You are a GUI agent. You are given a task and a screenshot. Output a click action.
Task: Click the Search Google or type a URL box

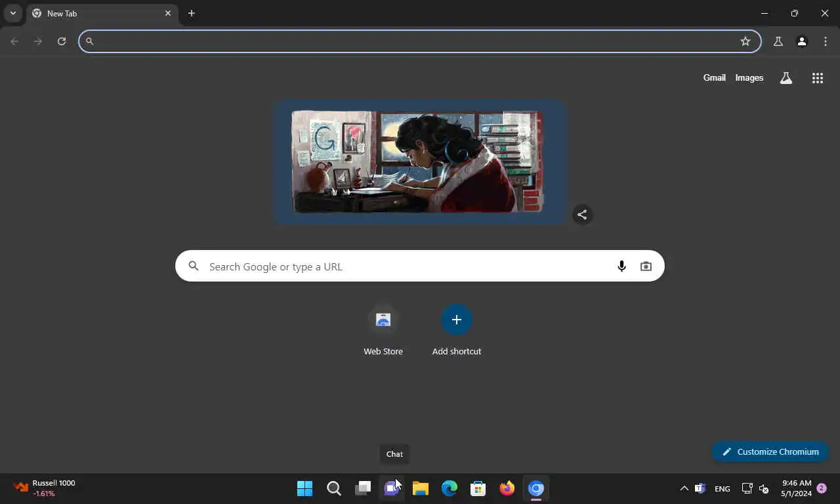[x=420, y=266]
